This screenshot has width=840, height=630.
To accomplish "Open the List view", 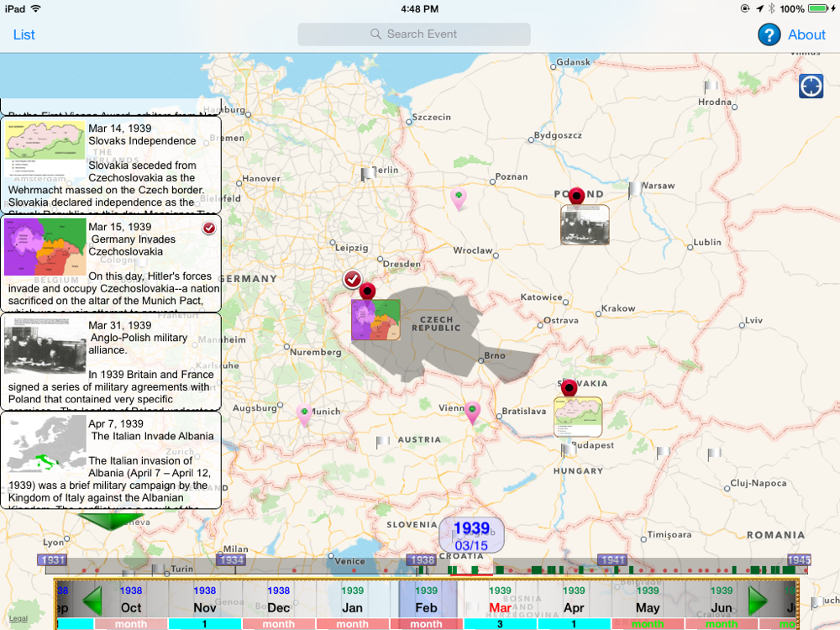I will (x=24, y=34).
